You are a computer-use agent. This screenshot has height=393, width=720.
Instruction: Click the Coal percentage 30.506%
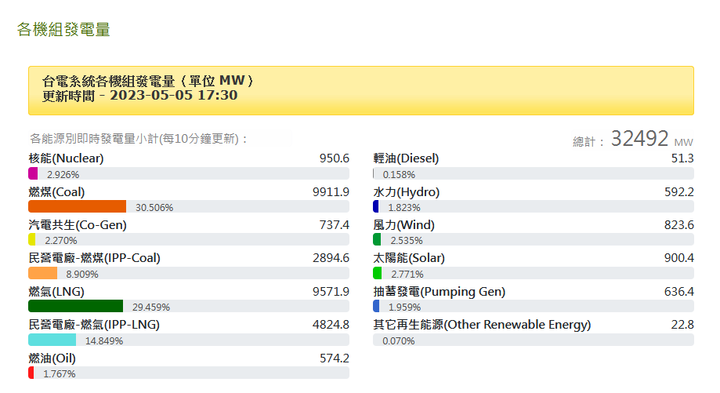(x=154, y=208)
